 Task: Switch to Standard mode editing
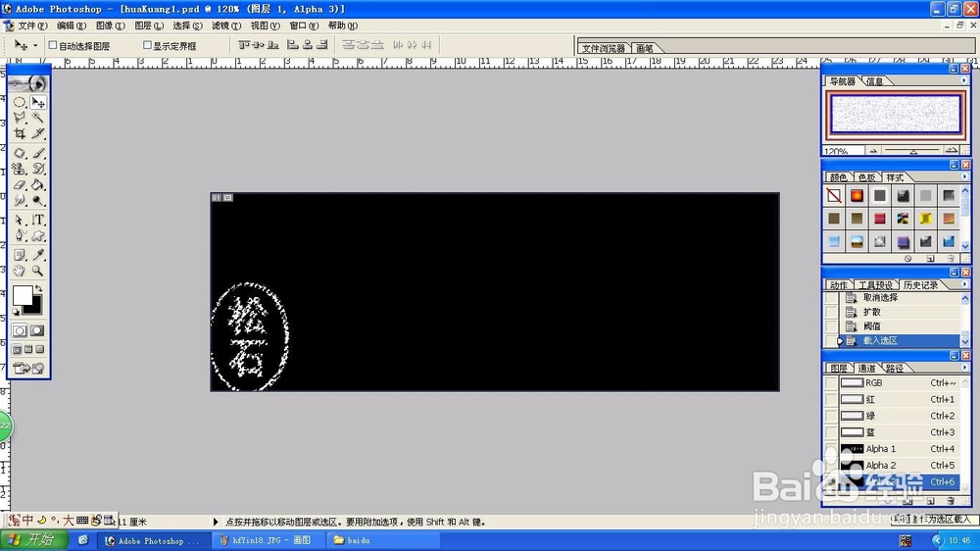click(x=20, y=330)
